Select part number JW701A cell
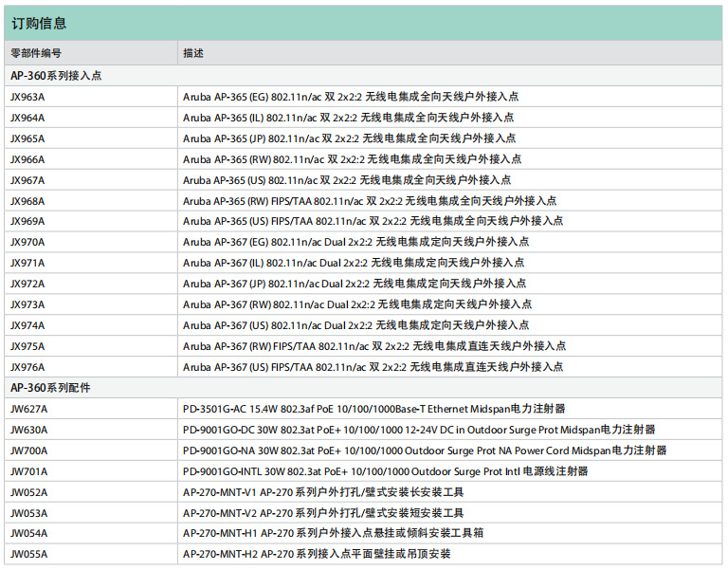The image size is (728, 570). coord(28,471)
